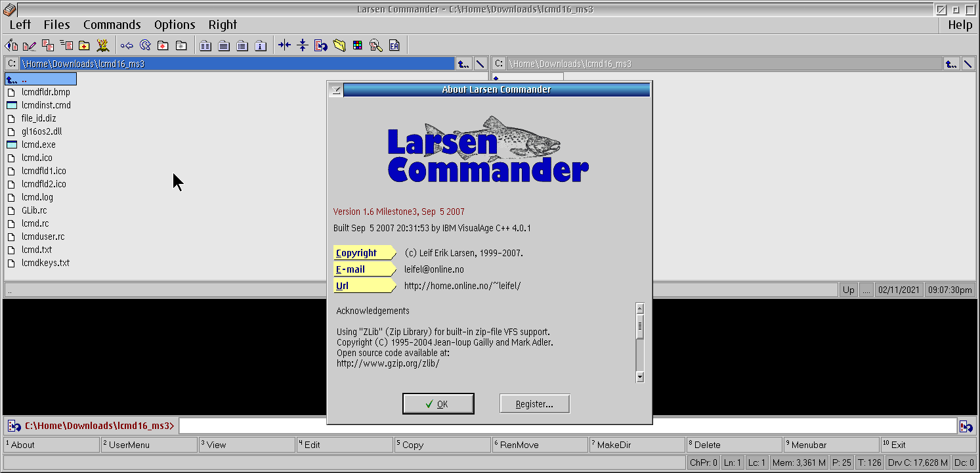Select the info panel view icon
This screenshot has width=980, height=473.
261,45
